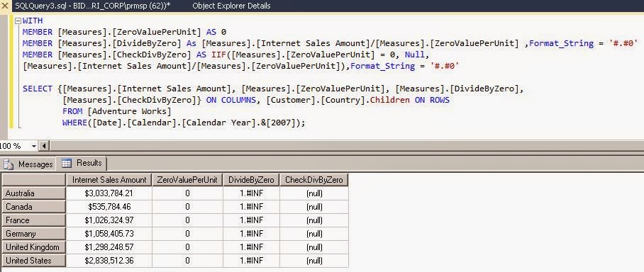Click the $3,033,784.21 cell
Image resolution: width=644 pixels, height=272 pixels.
point(109,193)
